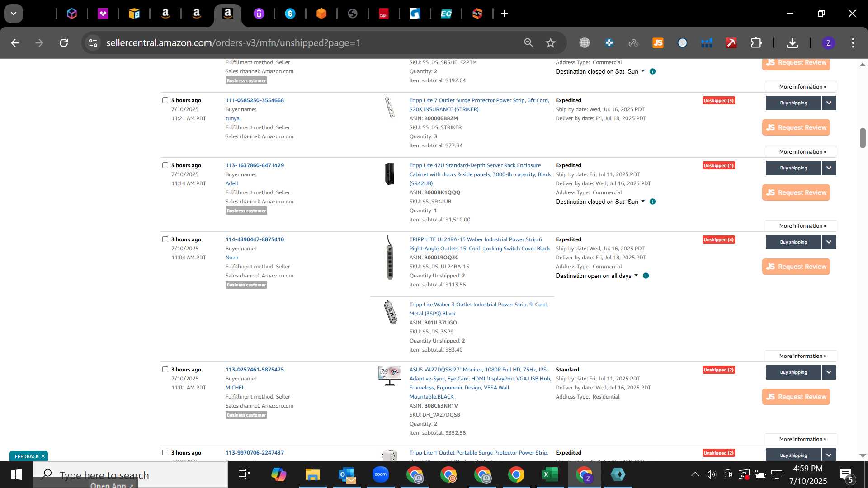
Task: Switch to the purple cube tab
Action: [72, 14]
